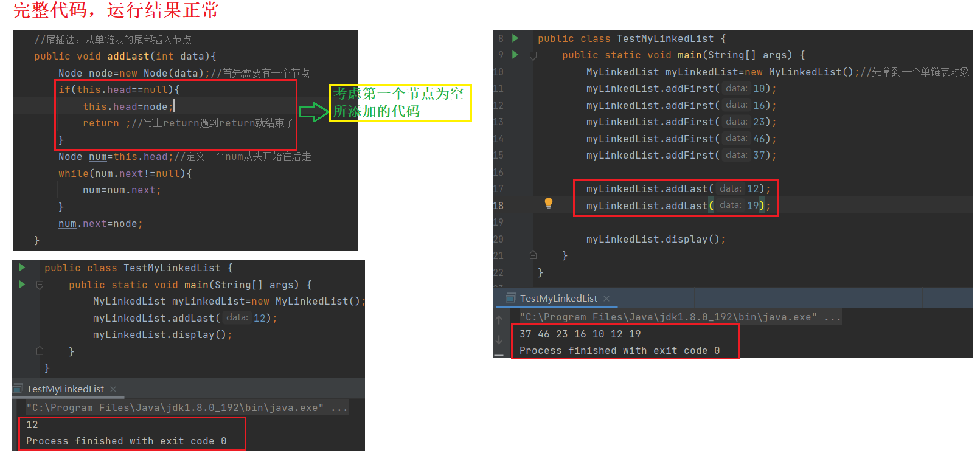The height and width of the screenshot is (453, 980).
Task: Click the 'num=num.next;' line
Action: pos(122,190)
